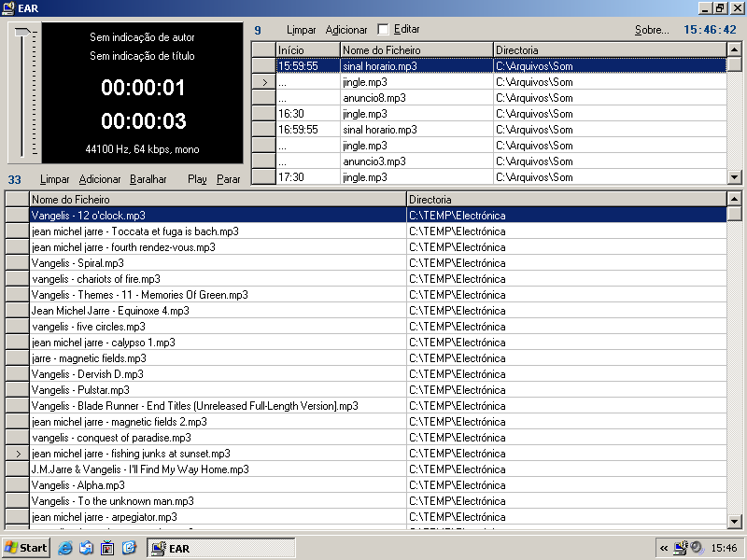Select the 16:30 schedule entry

point(501,114)
